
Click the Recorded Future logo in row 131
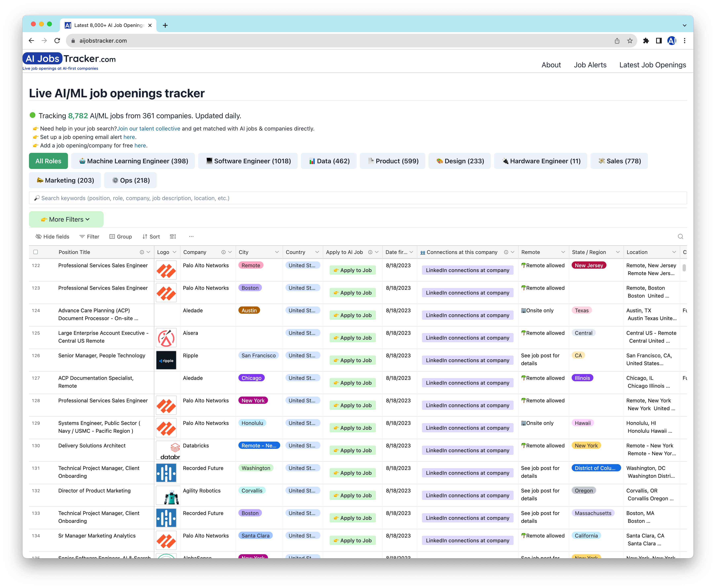[166, 473]
